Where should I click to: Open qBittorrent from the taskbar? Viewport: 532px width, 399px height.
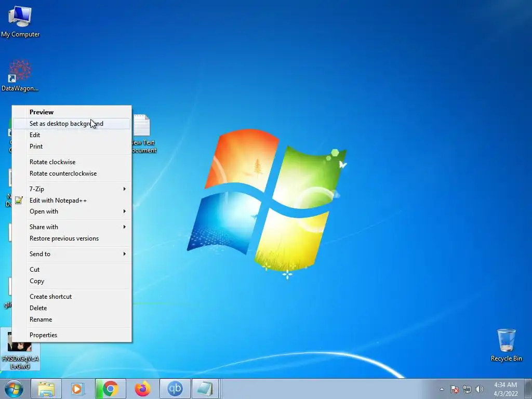(x=175, y=389)
